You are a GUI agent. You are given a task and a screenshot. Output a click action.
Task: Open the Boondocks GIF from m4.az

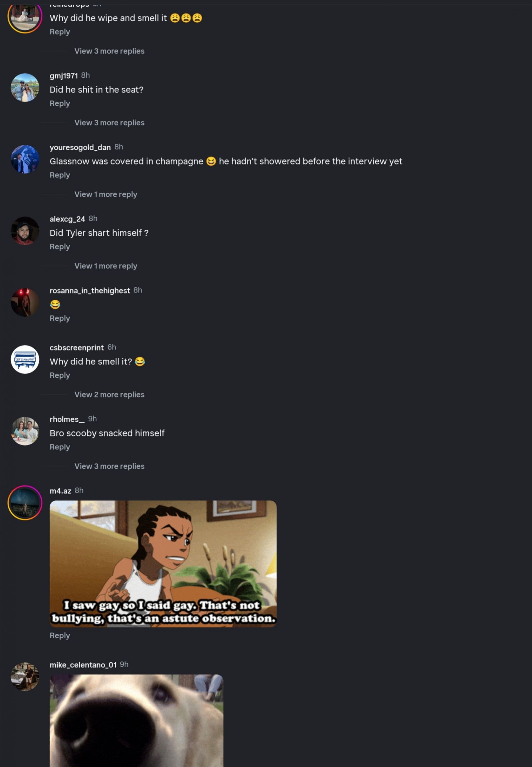coord(163,564)
